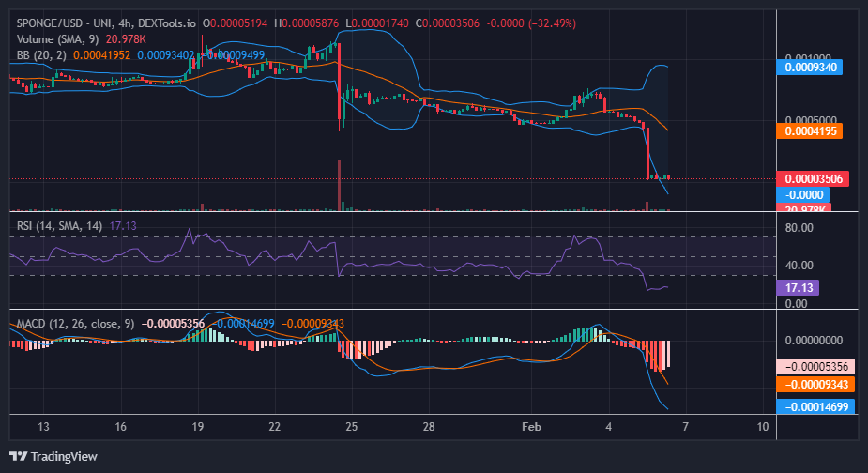Screen dimensions: 868x473
Task: Click the date label 7 on time axis
Action: click(685, 427)
